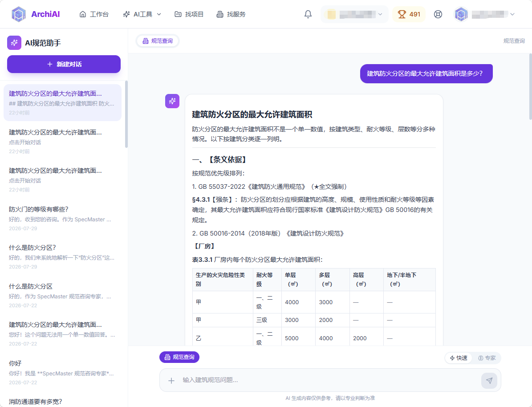Screen dimensions: 532x407
Task: Click the heading 建筑防火分区的最大允许建筑面积
Action: pos(252,114)
